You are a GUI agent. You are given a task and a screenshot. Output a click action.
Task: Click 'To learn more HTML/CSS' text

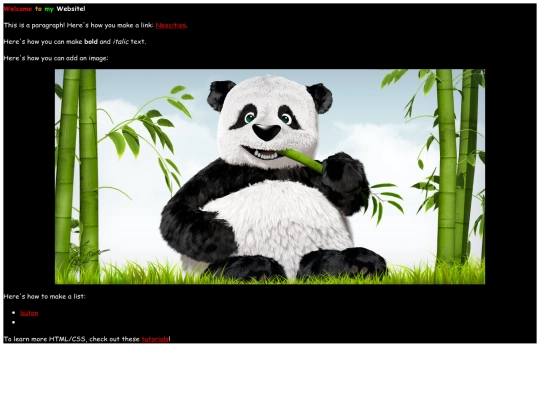pos(44,339)
